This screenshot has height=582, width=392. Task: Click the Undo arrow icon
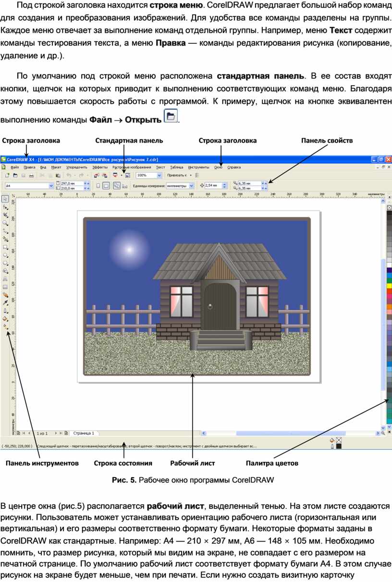coord(69,176)
